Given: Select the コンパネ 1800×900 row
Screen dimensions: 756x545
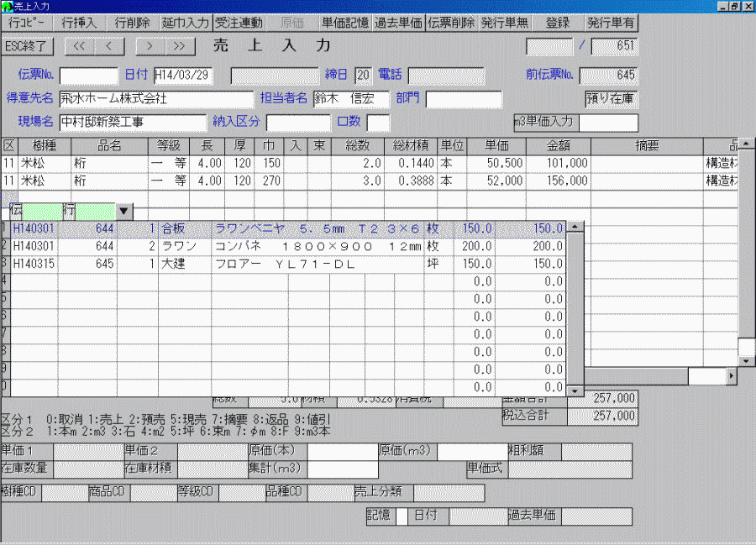Looking at the screenshot, I should pos(288,246).
